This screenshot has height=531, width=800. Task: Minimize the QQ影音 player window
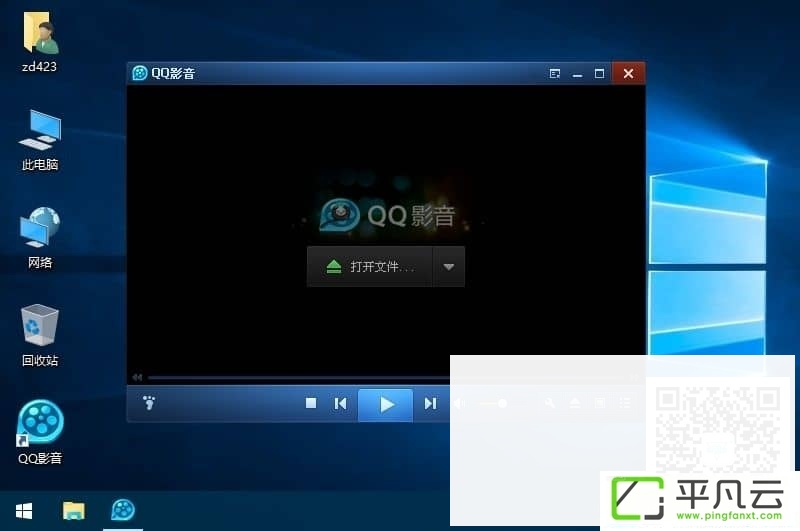point(577,74)
